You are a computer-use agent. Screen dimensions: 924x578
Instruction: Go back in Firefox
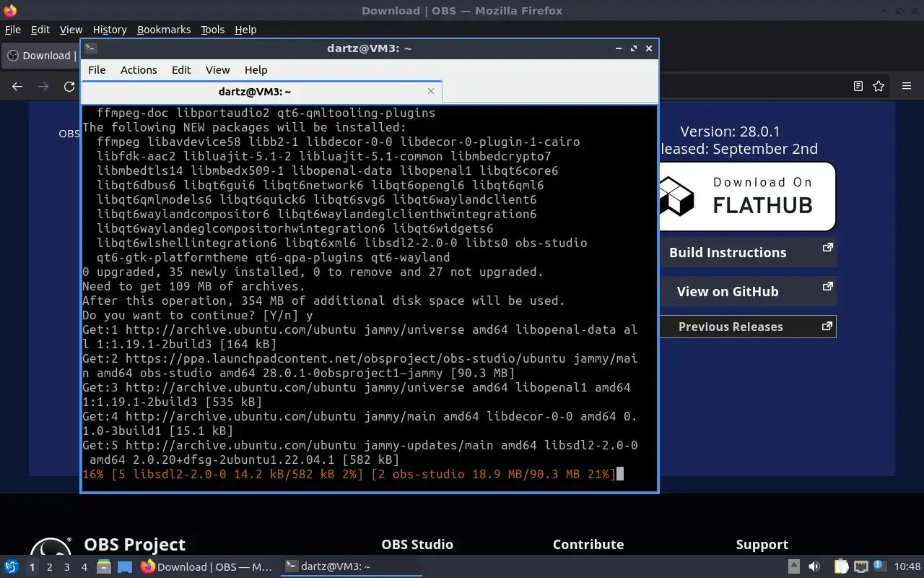pyautogui.click(x=17, y=86)
